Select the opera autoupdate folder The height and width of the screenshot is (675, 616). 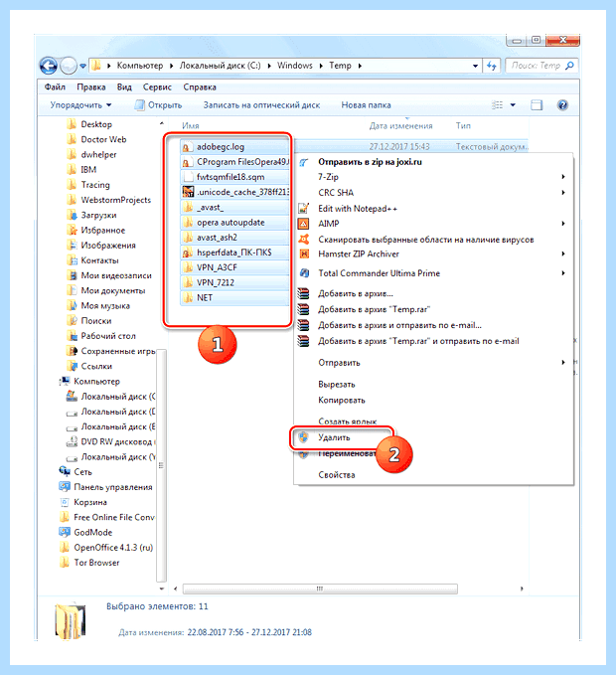click(234, 223)
